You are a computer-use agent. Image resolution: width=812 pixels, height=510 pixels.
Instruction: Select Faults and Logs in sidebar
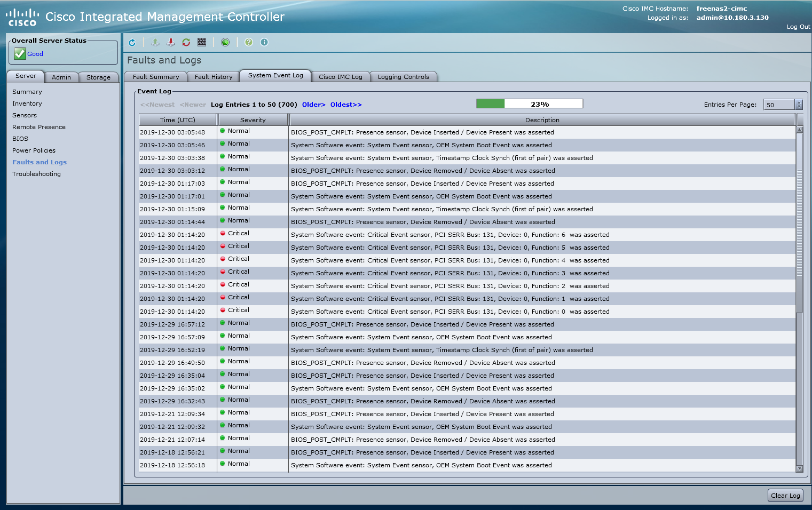(40, 162)
